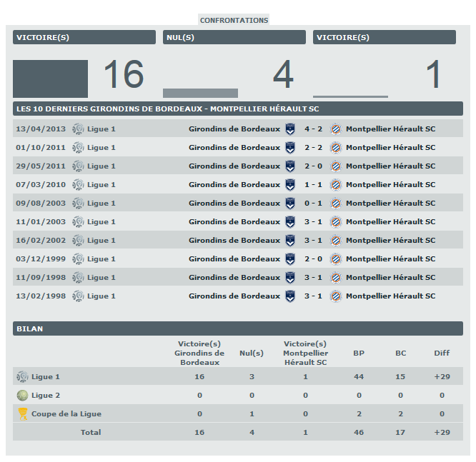The height and width of the screenshot is (462, 476).
Task: Click the Ligue 1 logo in the 16/02/2002 row
Action: tap(78, 241)
